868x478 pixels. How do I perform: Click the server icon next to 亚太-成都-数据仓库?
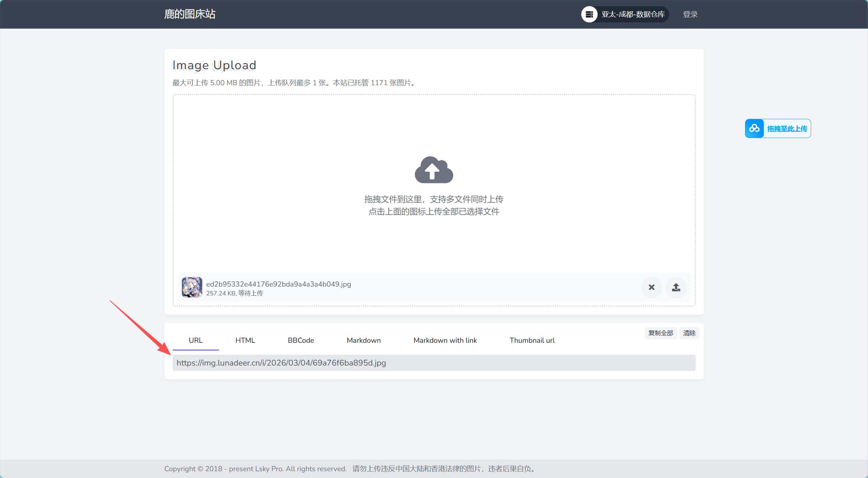coord(589,14)
